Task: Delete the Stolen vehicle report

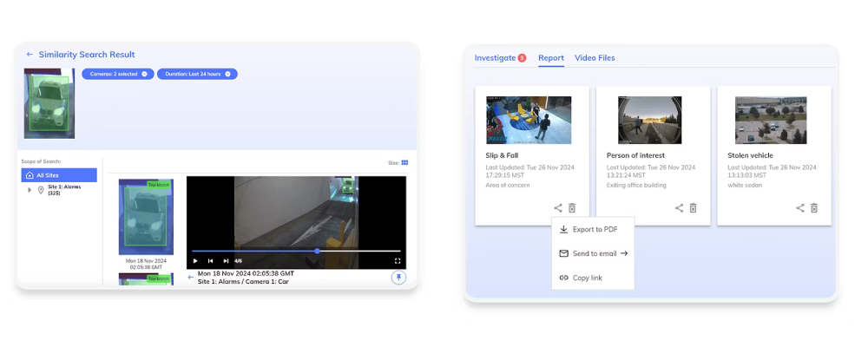Action: [814, 208]
